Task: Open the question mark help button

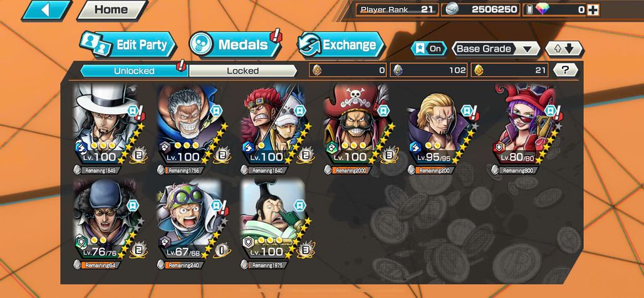Action: point(565,70)
